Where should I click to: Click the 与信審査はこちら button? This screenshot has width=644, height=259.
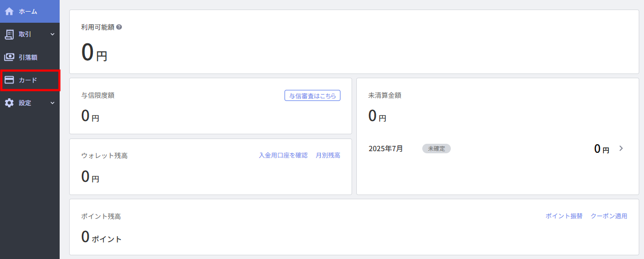pyautogui.click(x=312, y=96)
